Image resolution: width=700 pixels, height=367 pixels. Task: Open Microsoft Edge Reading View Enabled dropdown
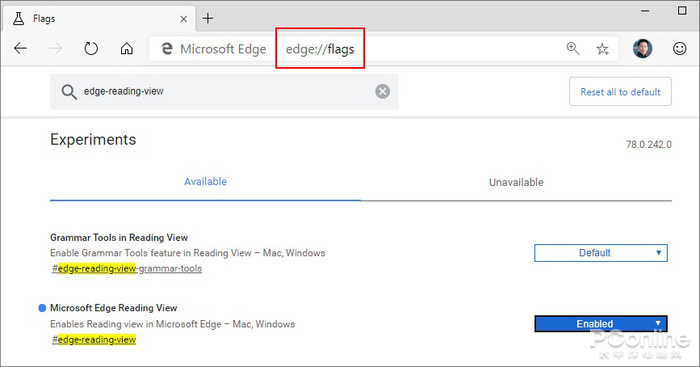[x=601, y=324]
